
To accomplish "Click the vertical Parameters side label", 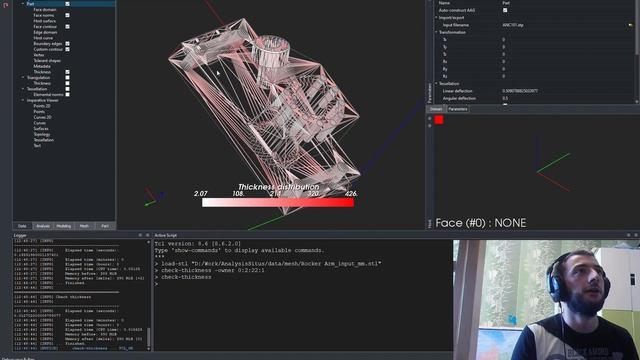I will point(429,92).
